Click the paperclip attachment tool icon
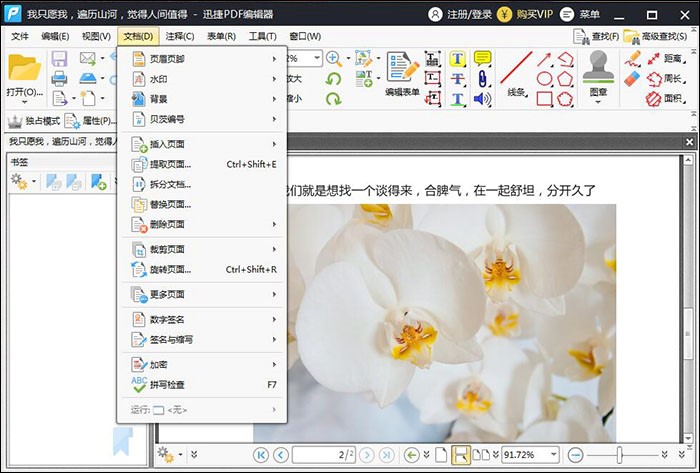 482,79
